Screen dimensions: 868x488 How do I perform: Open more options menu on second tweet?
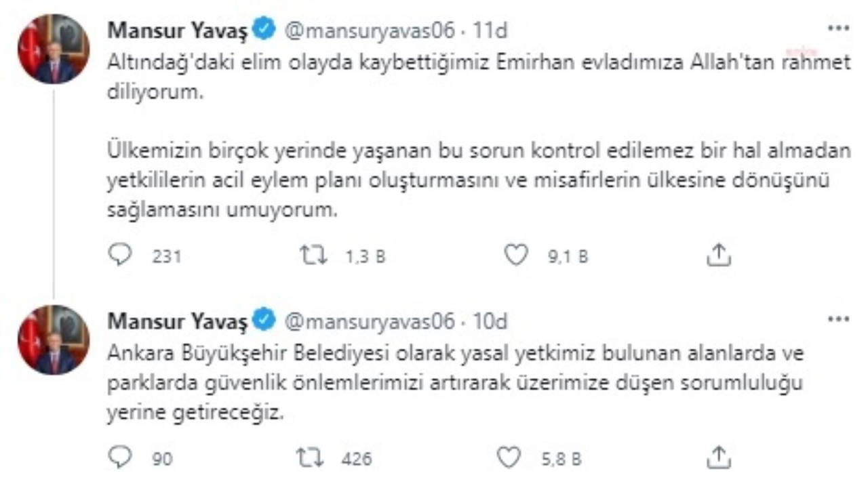pyautogui.click(x=839, y=319)
